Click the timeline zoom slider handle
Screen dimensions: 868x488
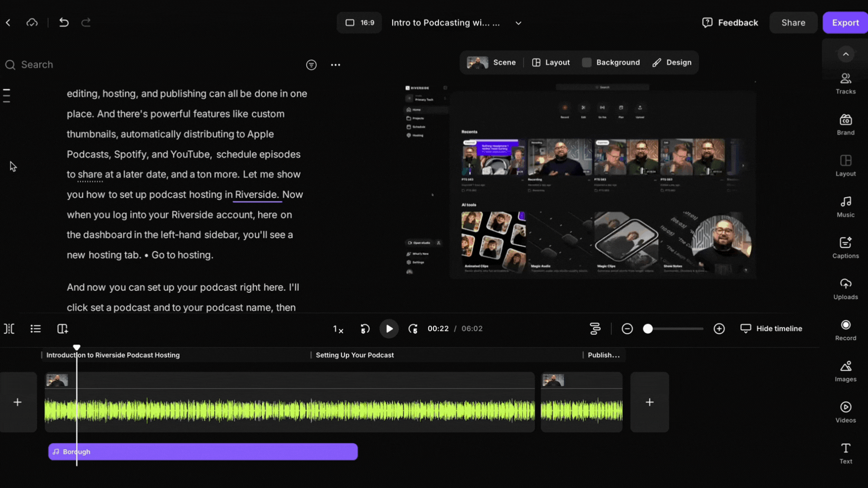tap(648, 329)
